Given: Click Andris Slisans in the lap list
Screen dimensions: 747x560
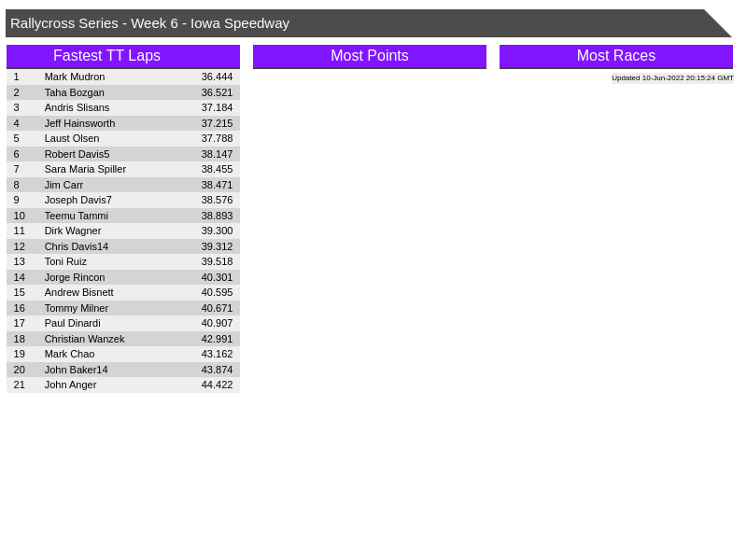Looking at the screenshot, I should pos(77,107).
